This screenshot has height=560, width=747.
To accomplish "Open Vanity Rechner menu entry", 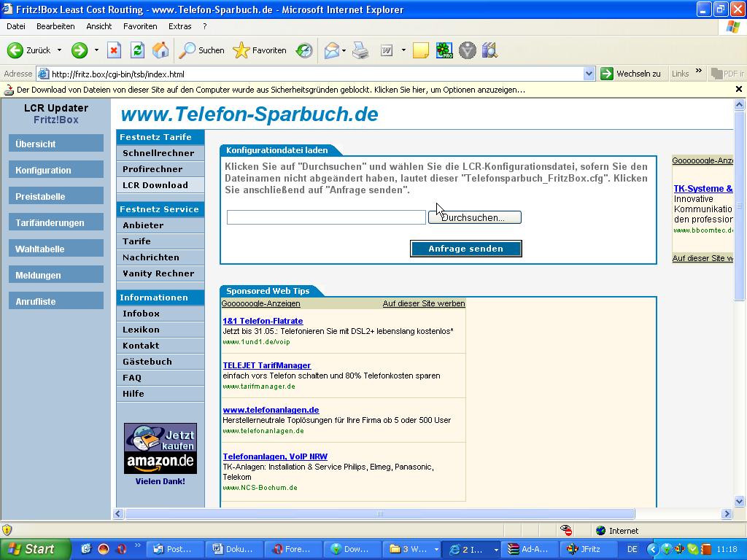I will pos(160,273).
